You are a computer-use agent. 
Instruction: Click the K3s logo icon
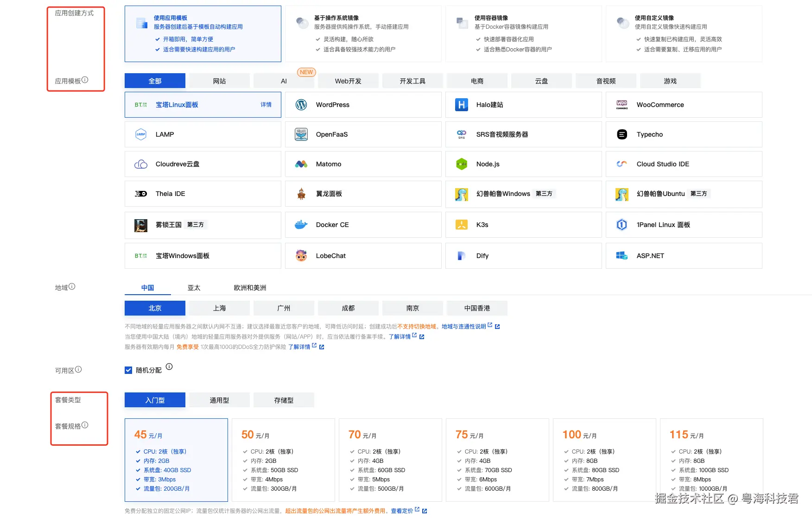[x=462, y=225]
